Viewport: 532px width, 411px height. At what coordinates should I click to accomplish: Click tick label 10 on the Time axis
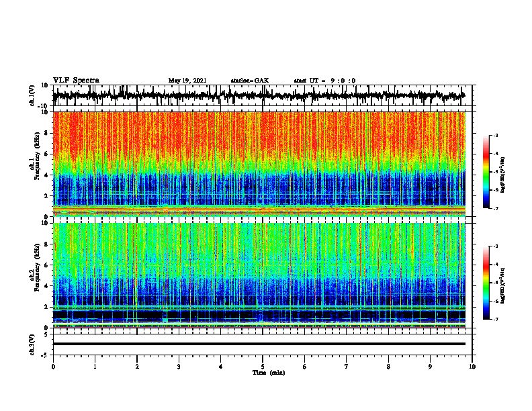pos(472,367)
